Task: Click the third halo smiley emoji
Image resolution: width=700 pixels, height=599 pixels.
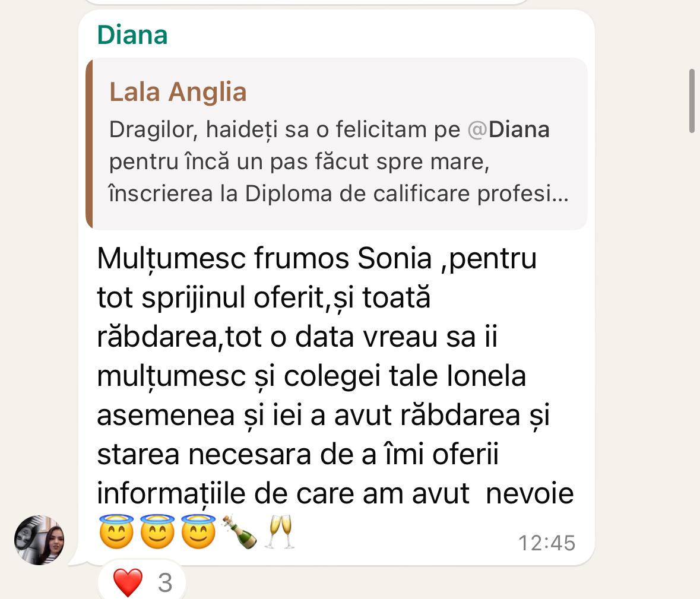Action: 199,531
